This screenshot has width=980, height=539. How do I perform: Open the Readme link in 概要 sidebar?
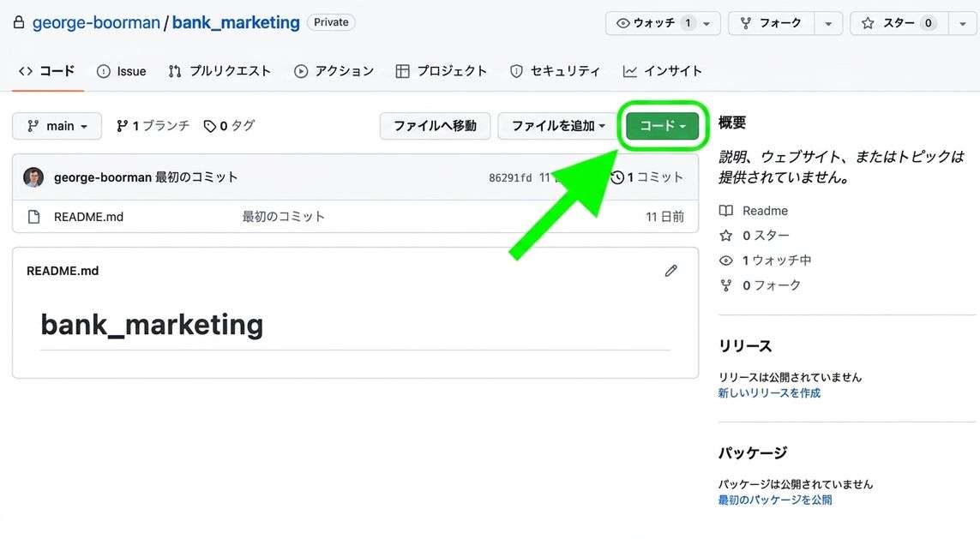(765, 211)
